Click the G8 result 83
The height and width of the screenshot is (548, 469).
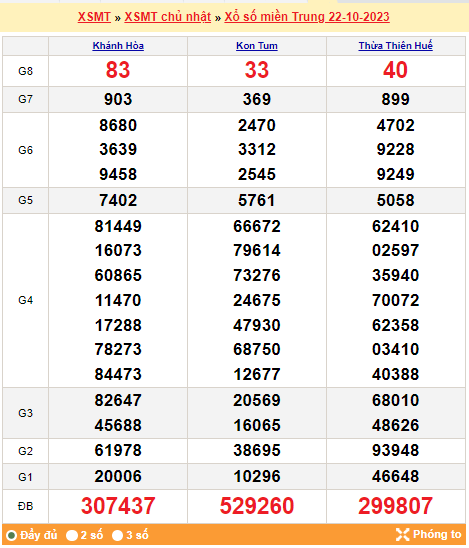click(118, 70)
